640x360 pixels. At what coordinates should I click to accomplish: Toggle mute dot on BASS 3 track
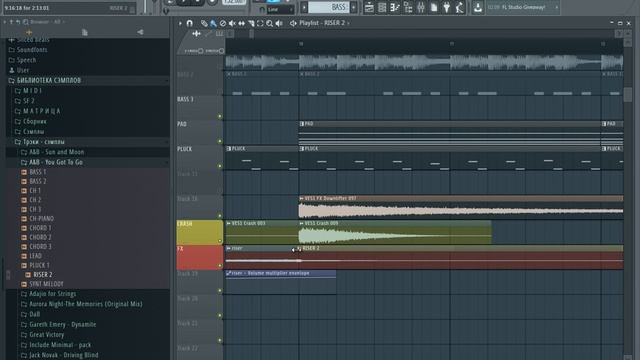[220, 116]
